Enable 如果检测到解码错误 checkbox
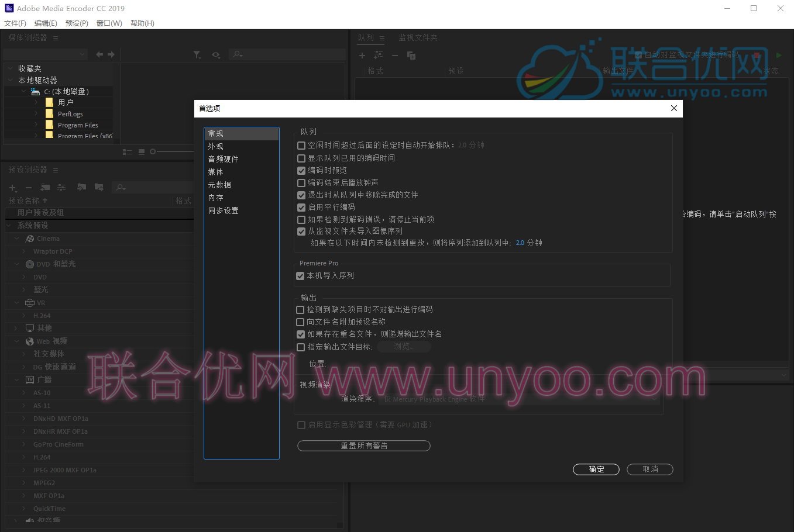Image resolution: width=794 pixels, height=532 pixels. tap(301, 220)
